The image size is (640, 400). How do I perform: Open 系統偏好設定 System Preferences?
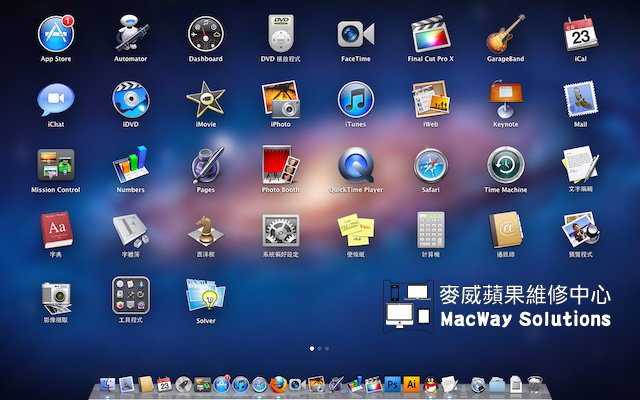(x=281, y=231)
